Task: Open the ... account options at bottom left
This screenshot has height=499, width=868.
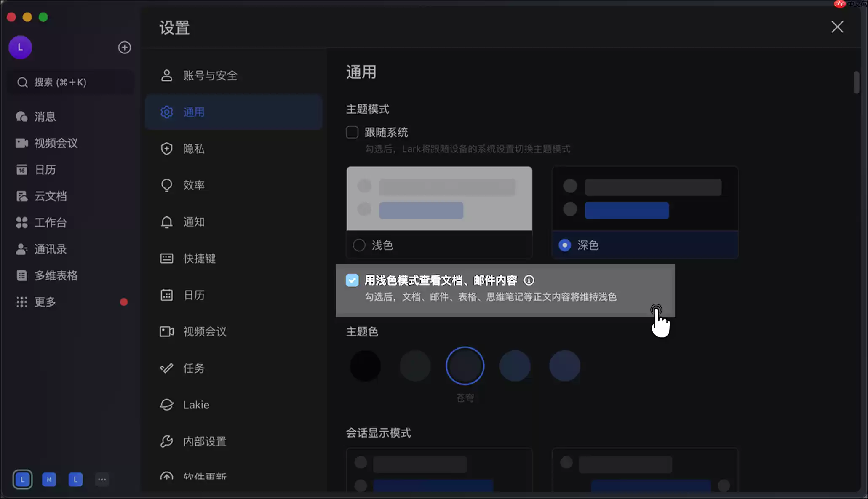Action: 102,479
